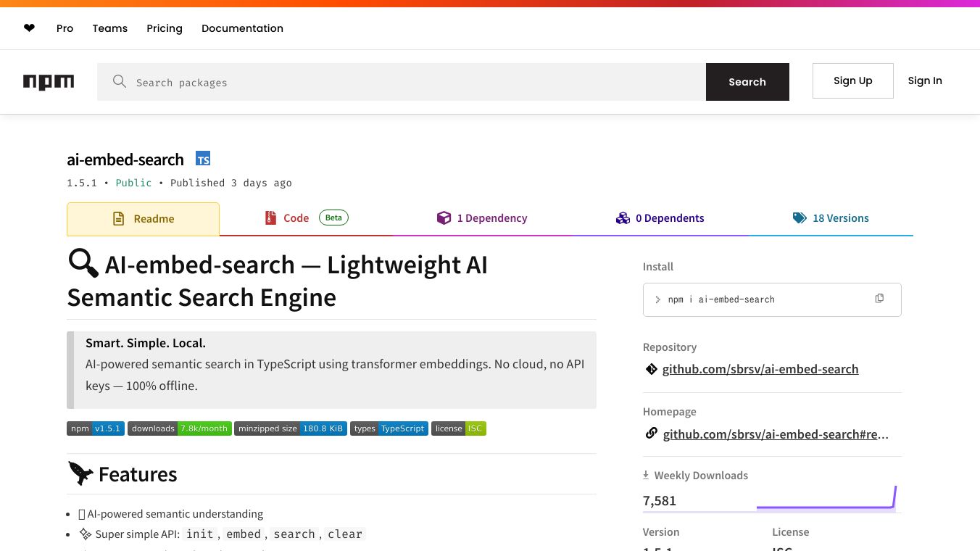
Task: Open the Pro menu item
Action: coord(65,28)
